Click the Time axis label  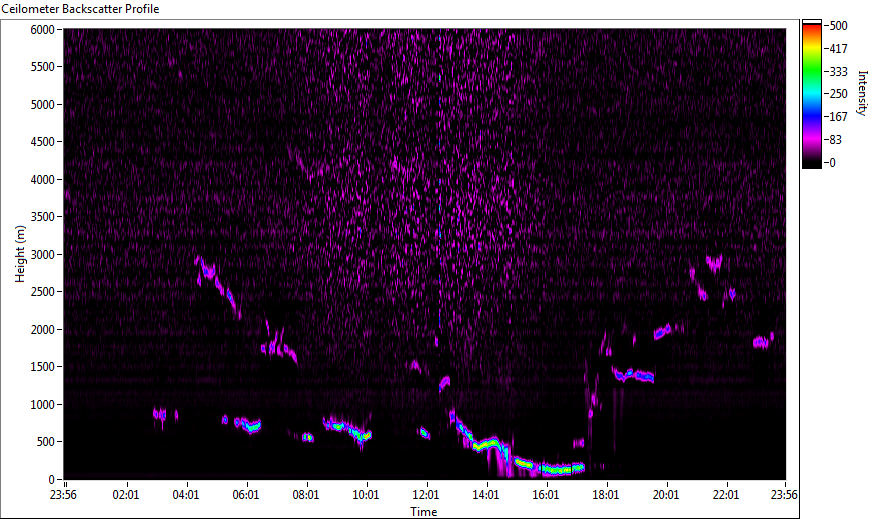coord(424,512)
